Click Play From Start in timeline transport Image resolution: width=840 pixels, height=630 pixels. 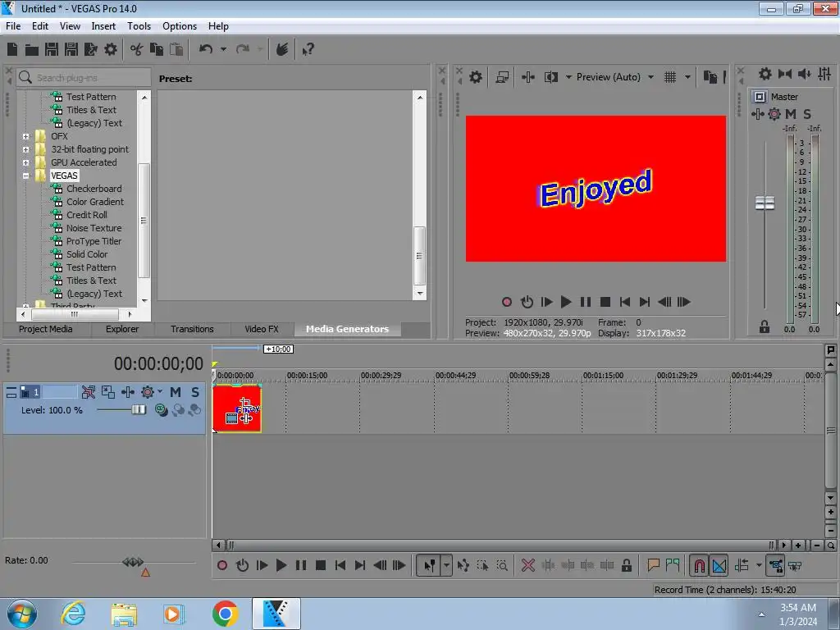pyautogui.click(x=262, y=565)
